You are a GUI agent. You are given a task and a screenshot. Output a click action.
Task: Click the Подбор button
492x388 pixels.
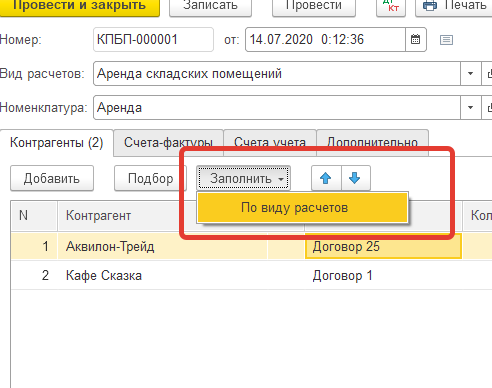pos(150,178)
